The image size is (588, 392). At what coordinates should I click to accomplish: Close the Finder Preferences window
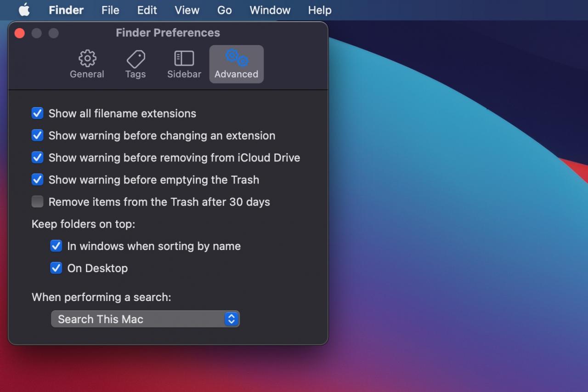pyautogui.click(x=19, y=33)
